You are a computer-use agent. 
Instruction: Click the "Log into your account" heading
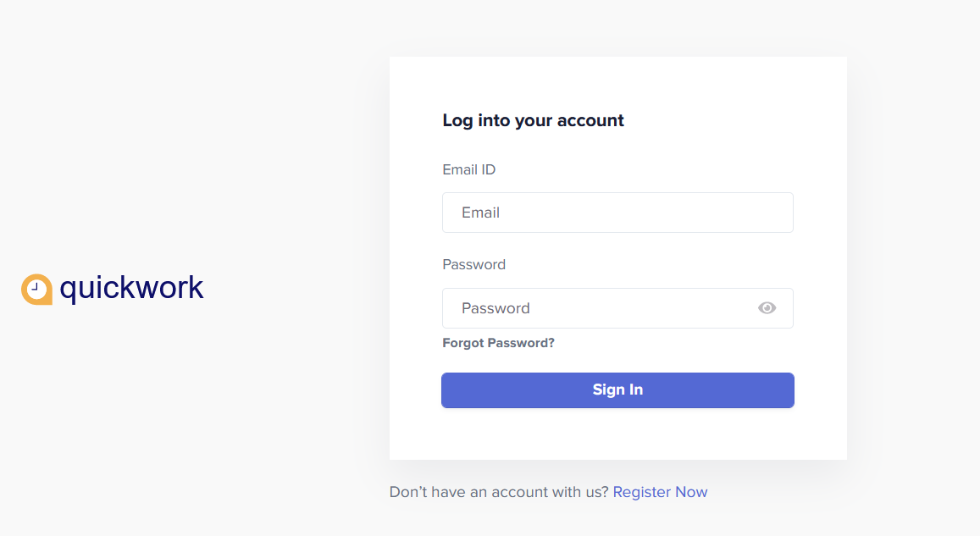tap(533, 120)
